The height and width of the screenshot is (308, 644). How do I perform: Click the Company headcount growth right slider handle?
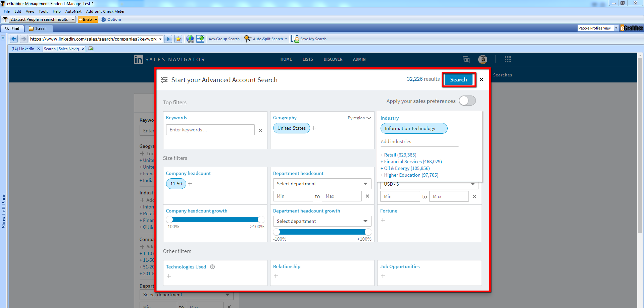(261, 220)
